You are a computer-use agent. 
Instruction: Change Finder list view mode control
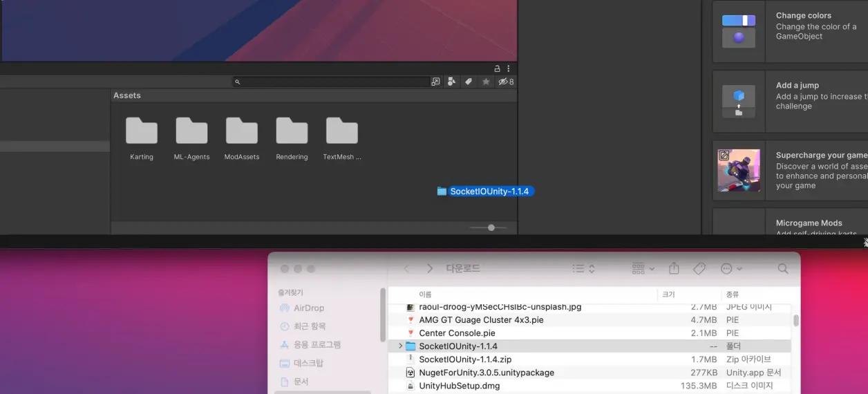(x=584, y=268)
